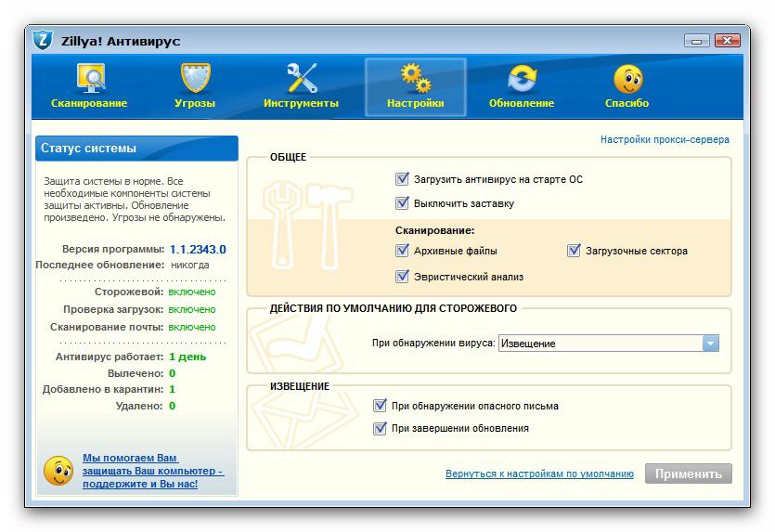Disable Эвристический анализ checkbox
Viewport: 775px width, 532px height.
point(402,277)
